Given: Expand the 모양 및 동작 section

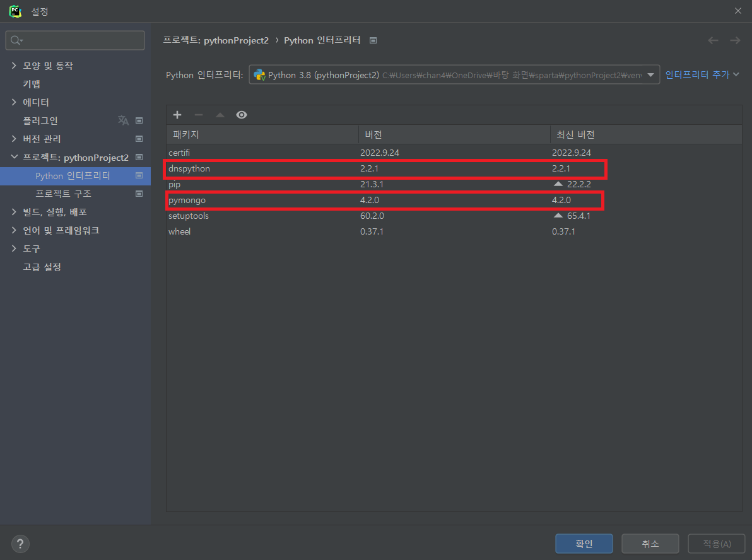Looking at the screenshot, I should 14,66.
